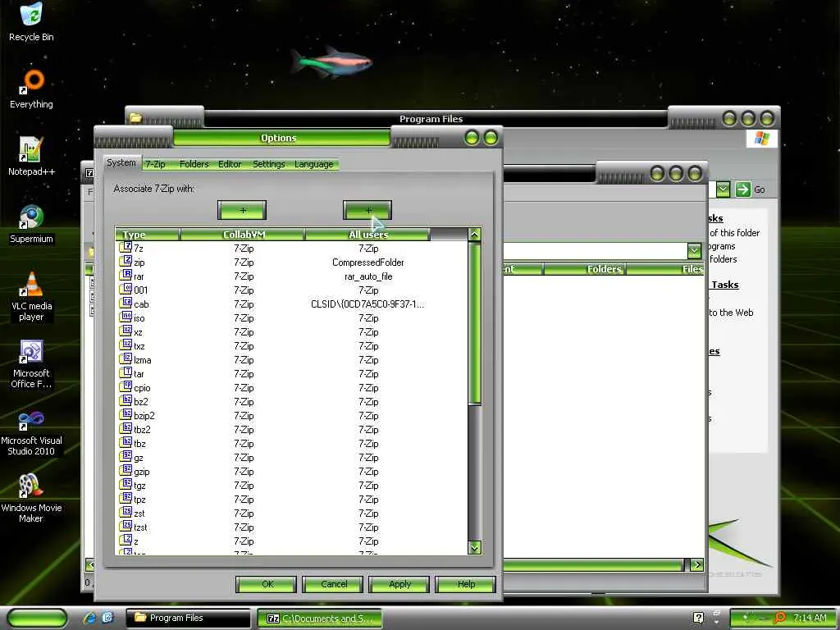The width and height of the screenshot is (840, 630).
Task: Select the cab file type icon
Action: click(126, 304)
